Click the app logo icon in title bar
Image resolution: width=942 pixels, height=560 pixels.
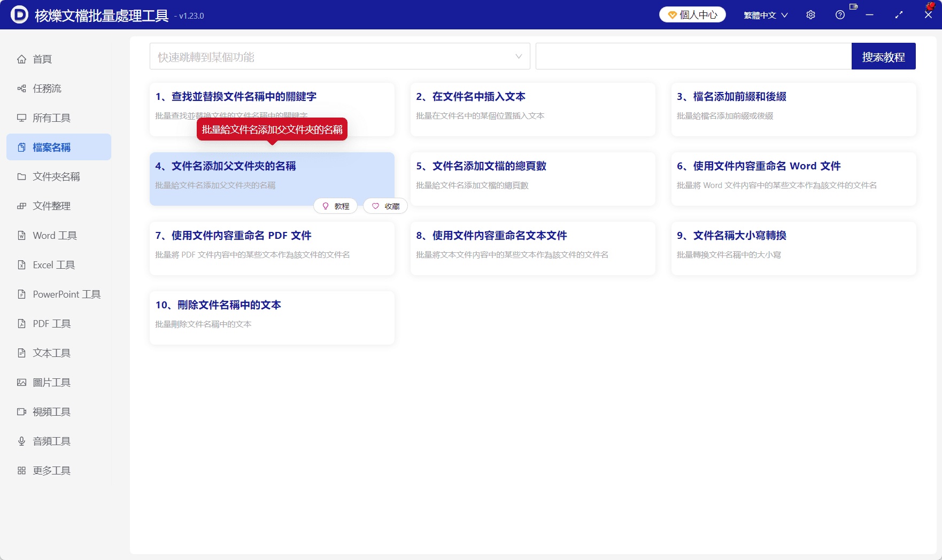(x=19, y=14)
